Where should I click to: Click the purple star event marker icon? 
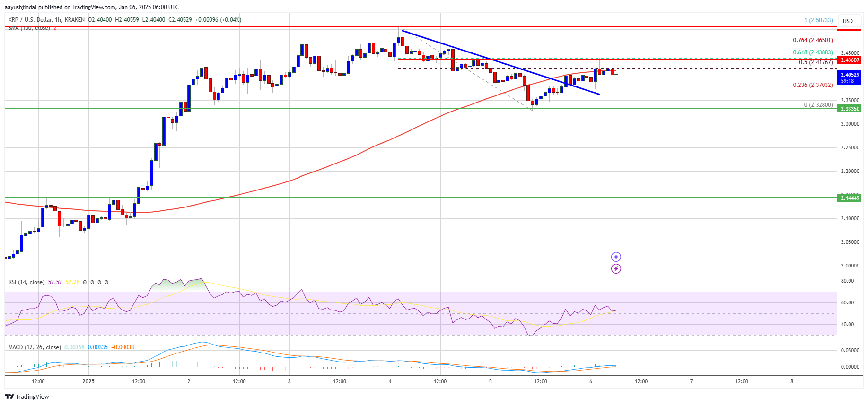616,257
